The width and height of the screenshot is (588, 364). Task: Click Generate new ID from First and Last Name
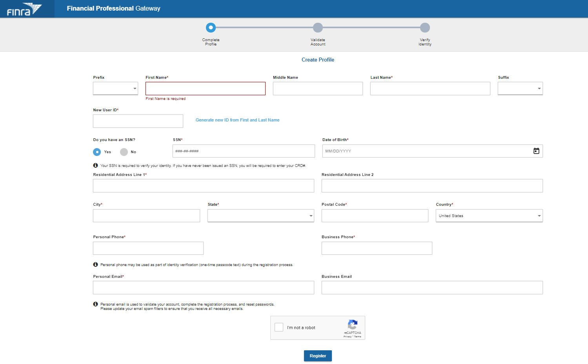point(237,120)
